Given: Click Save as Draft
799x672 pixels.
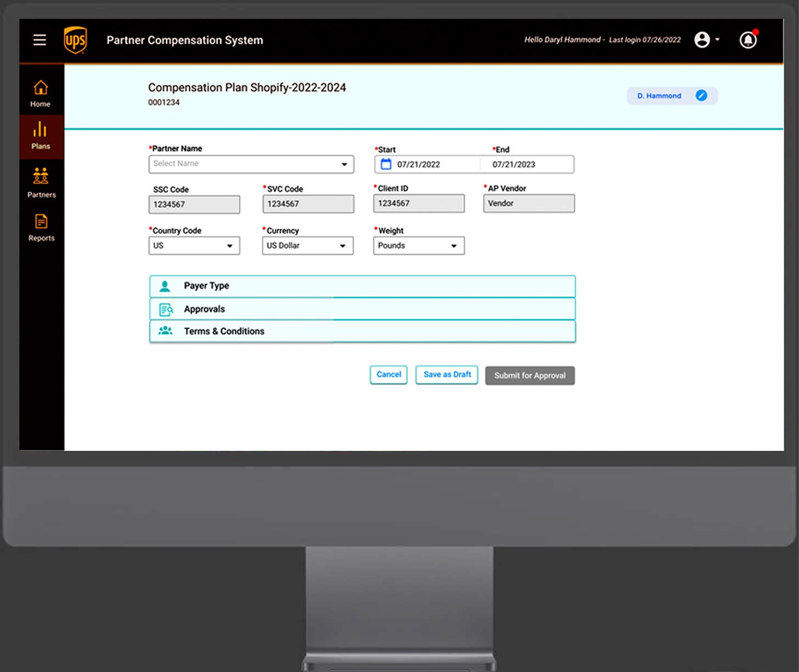Looking at the screenshot, I should pyautogui.click(x=447, y=375).
